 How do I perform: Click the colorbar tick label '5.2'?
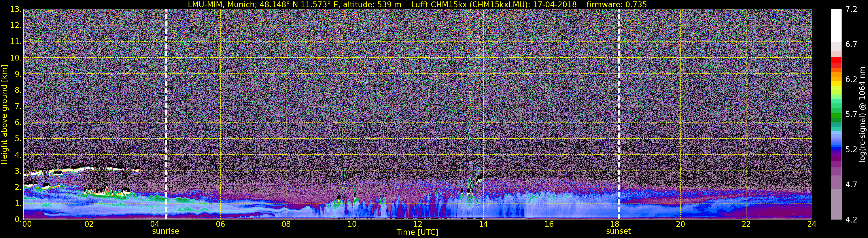tap(851, 150)
